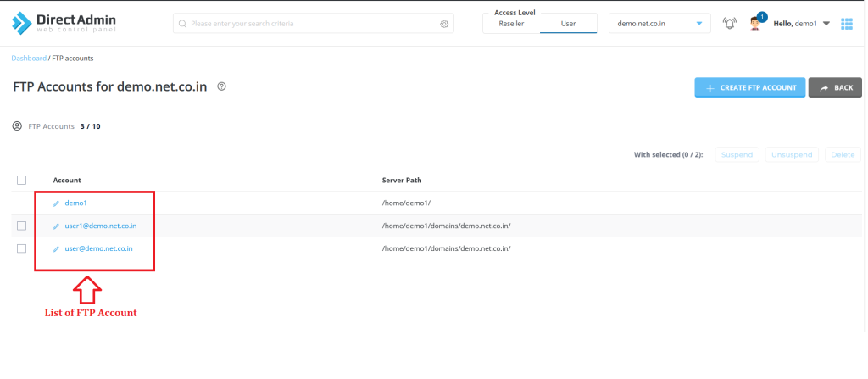The image size is (868, 379).
Task: Expand the Hello, demo1 user menu
Action: pos(802,24)
